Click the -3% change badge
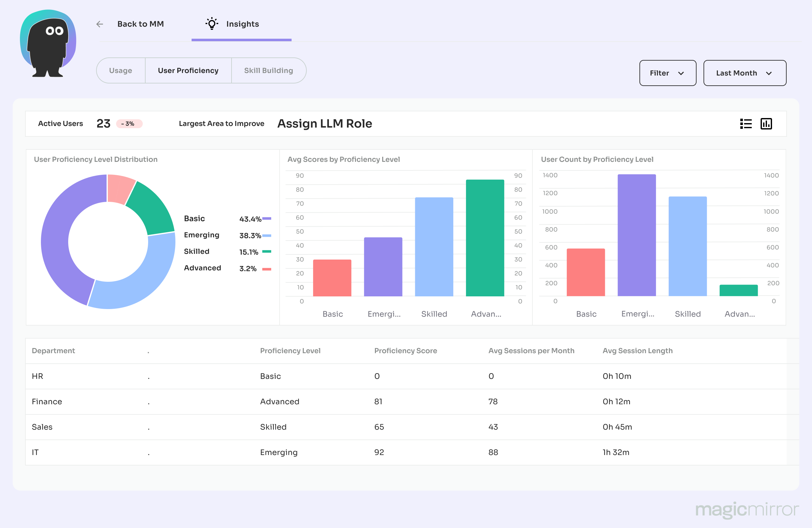This screenshot has width=812, height=528. 129,123
